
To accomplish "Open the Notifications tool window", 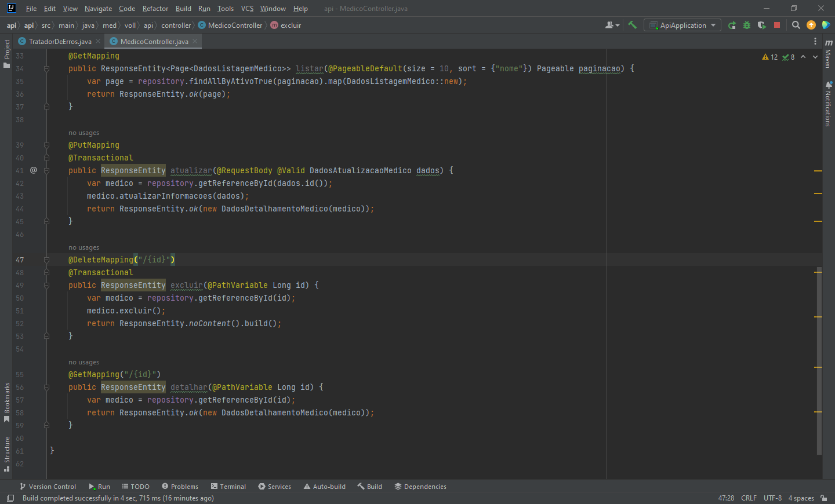I will [x=828, y=104].
